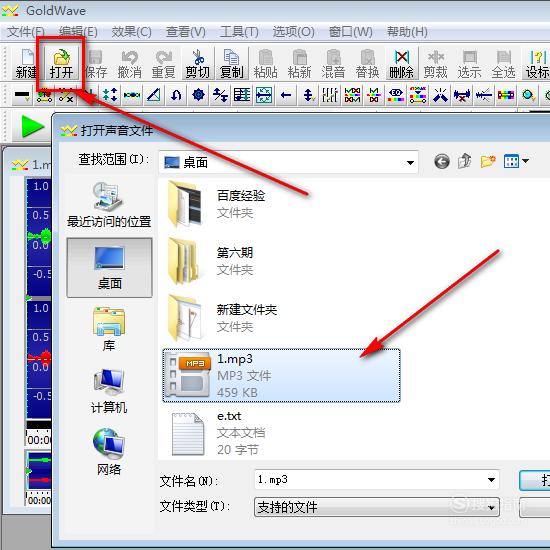Click the 文件名 input field with 1.mp3
This screenshot has height=550, width=550.
(x=377, y=479)
